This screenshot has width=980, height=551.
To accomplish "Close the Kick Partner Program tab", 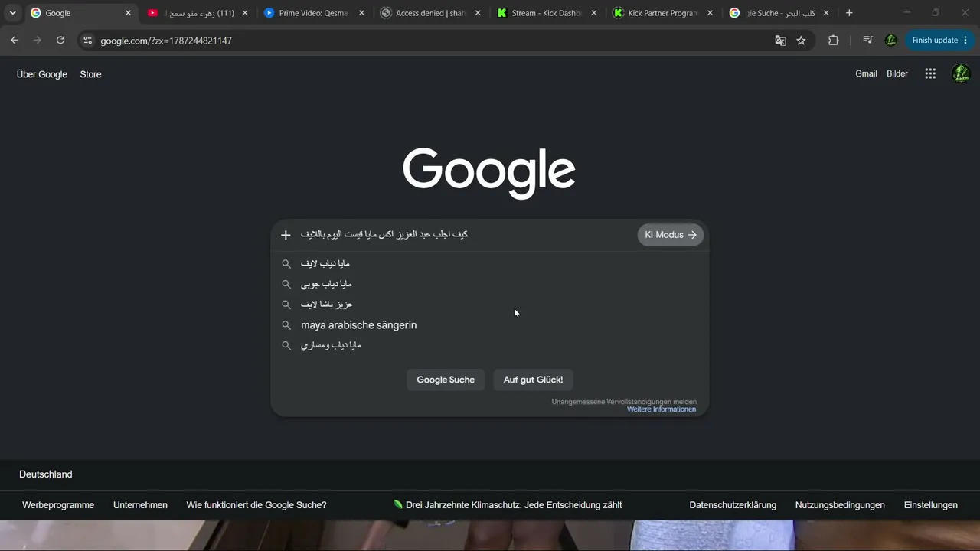I will [710, 13].
